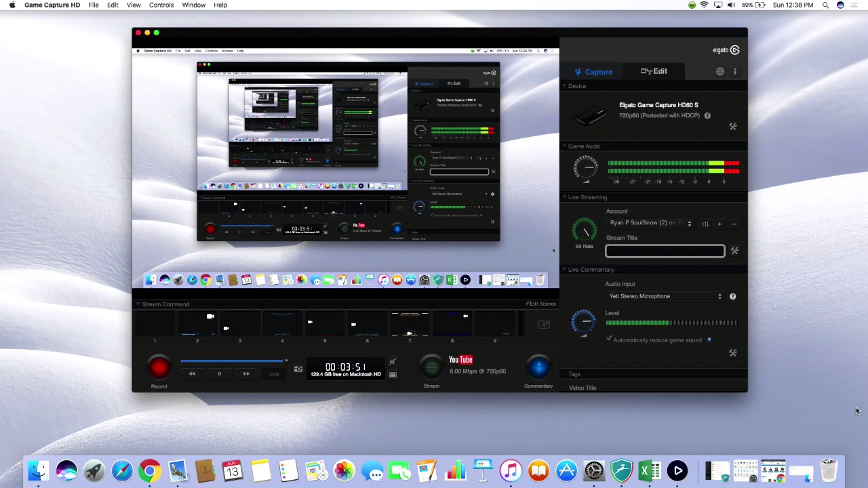Image resolution: width=868 pixels, height=488 pixels.
Task: Select scene thumbnail 5
Action: (325, 324)
